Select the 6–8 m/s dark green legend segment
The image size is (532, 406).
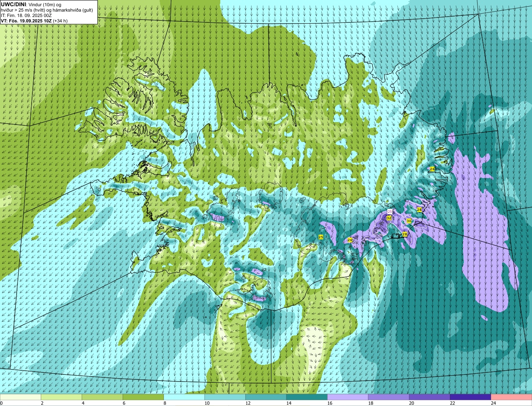coord(143,397)
